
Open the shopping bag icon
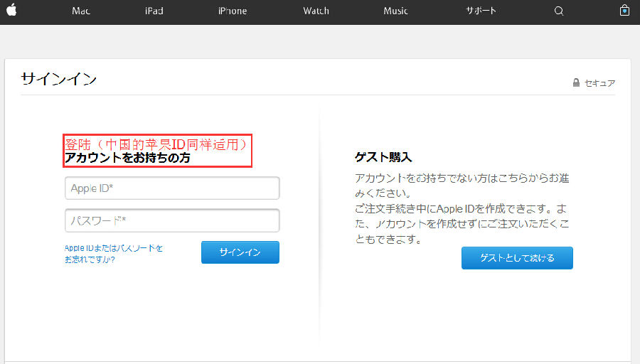pos(624,11)
